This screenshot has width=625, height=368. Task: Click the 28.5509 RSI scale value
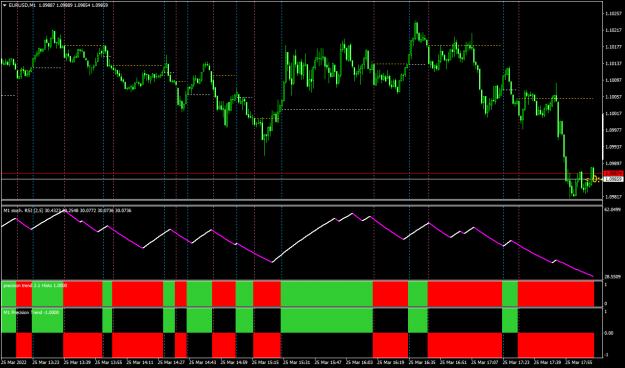(613, 277)
